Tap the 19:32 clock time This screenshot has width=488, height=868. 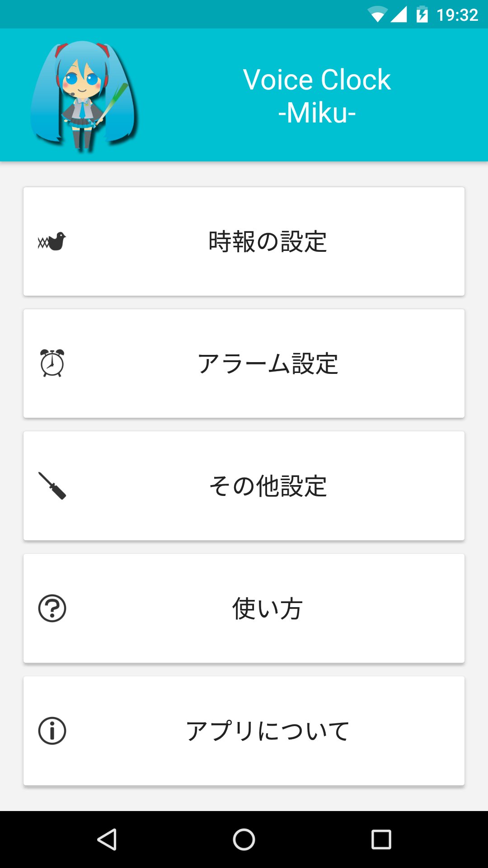457,15
